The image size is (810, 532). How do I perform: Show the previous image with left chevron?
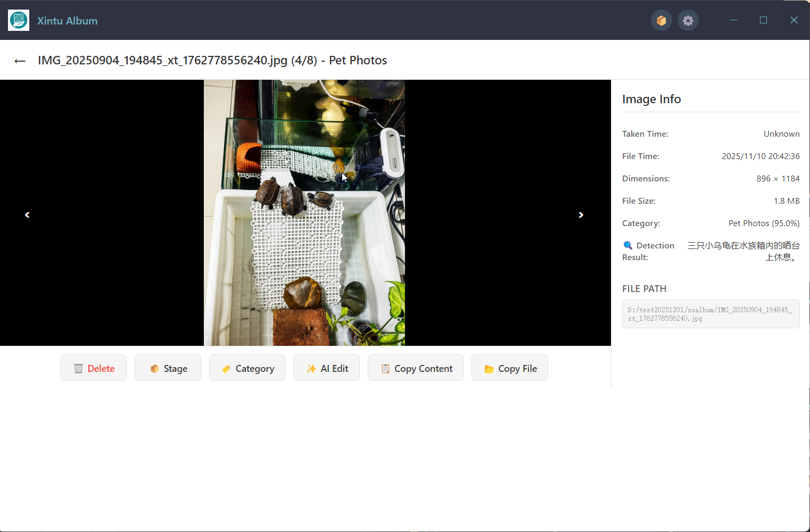click(27, 215)
